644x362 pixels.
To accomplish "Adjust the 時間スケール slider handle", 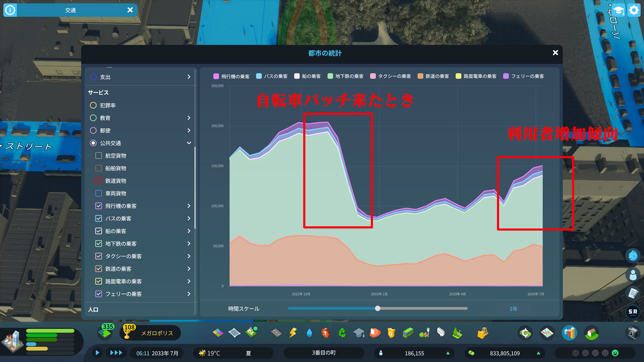I will 378,308.
